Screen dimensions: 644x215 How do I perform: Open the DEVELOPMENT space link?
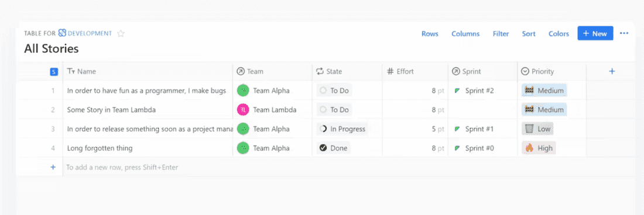90,33
